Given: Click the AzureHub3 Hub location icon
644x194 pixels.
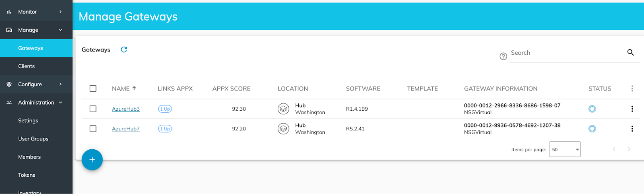Looking at the screenshot, I should [283, 109].
